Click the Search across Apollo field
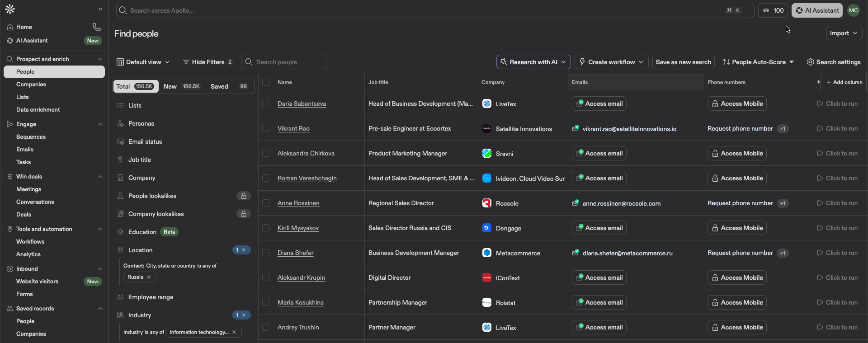Screen dimensions: 868x343 435,10
